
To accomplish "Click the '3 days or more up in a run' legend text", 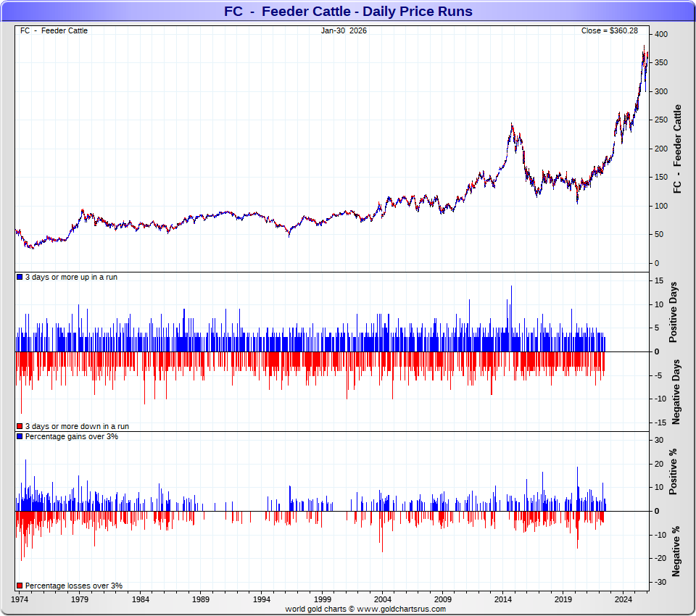I will pos(72,277).
